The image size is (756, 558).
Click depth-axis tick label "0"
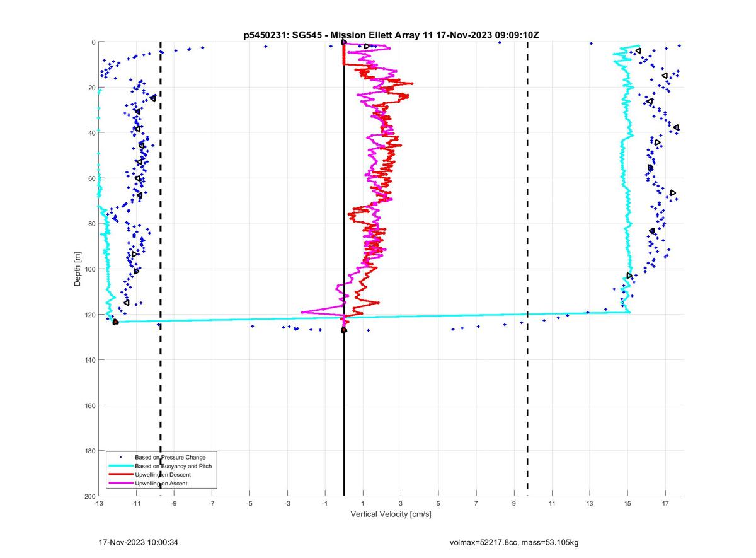93,42
